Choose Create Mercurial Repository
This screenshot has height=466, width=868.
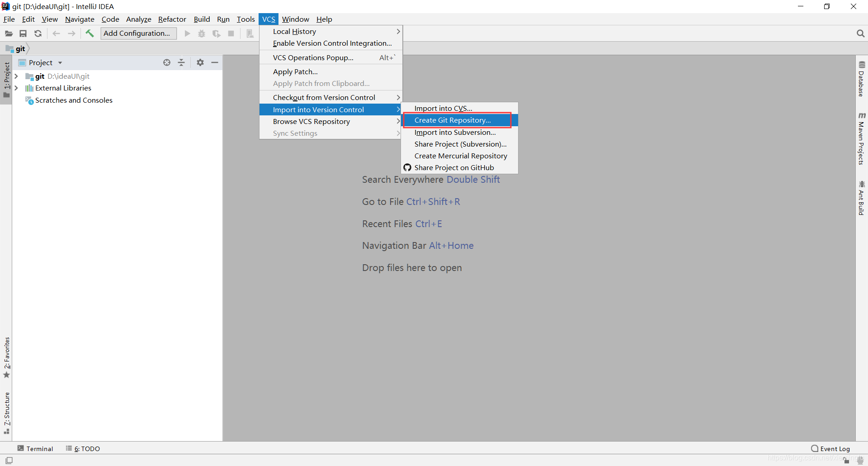[x=459, y=156]
